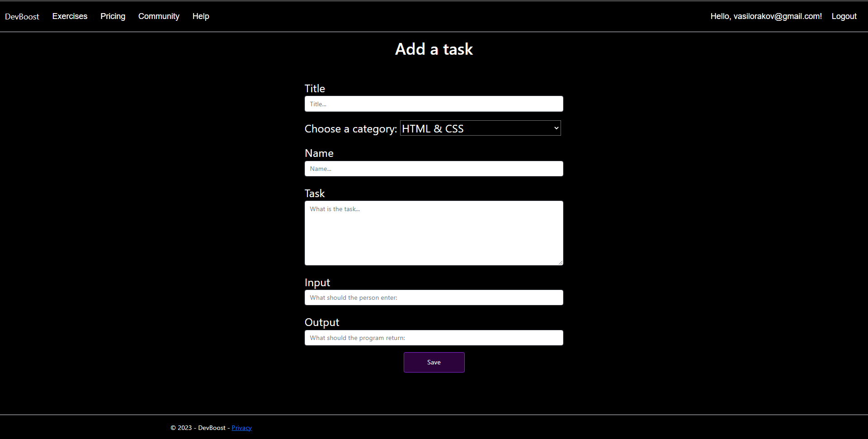This screenshot has height=439, width=868.
Task: Click the 2023 DevBoost copyright text
Action: (199, 427)
